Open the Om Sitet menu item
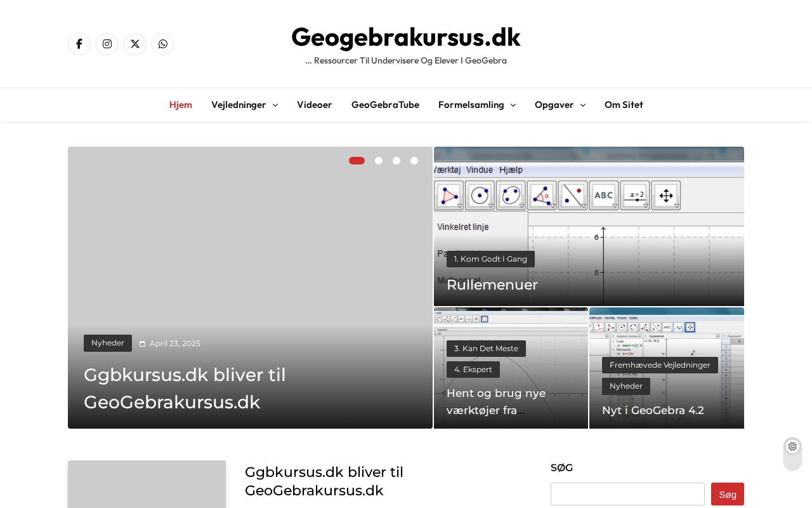 [x=624, y=105]
